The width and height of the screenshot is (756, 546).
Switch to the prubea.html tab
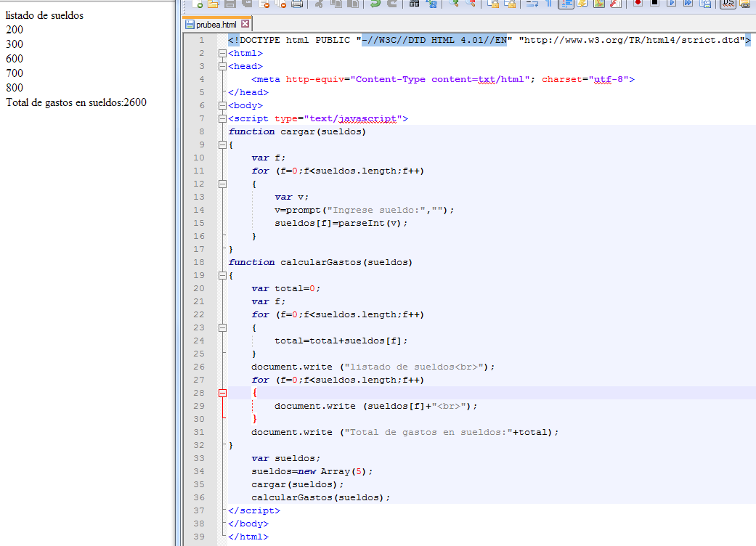pos(216,24)
